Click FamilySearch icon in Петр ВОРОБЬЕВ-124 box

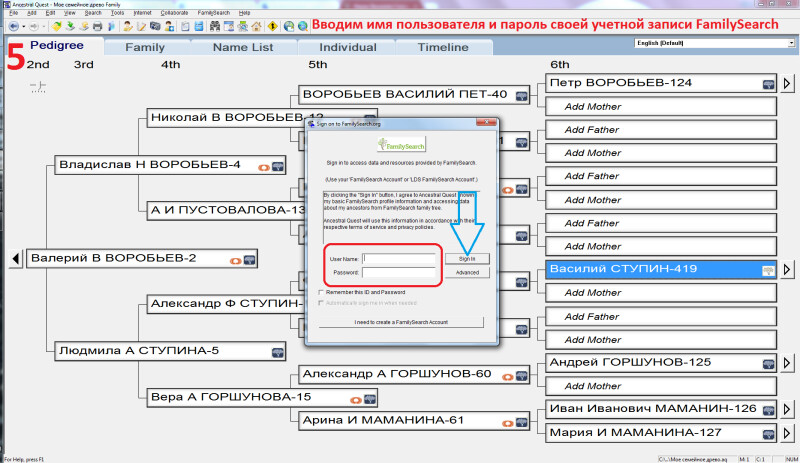[x=768, y=84]
